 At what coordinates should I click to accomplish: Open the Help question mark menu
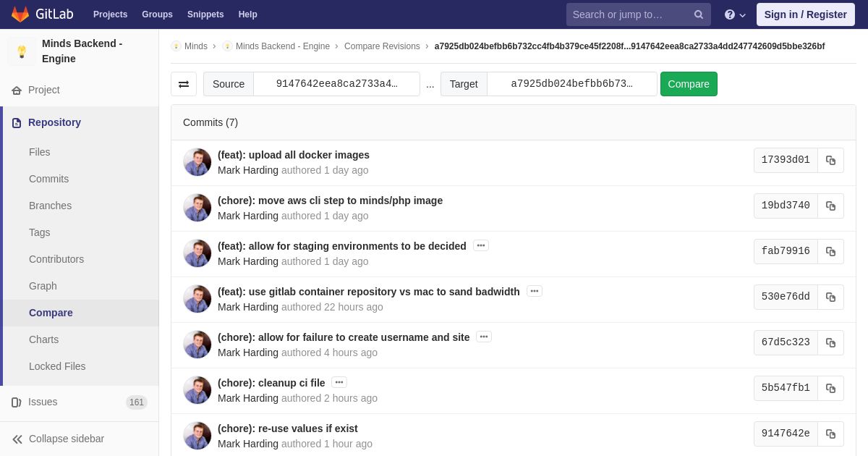pos(735,14)
